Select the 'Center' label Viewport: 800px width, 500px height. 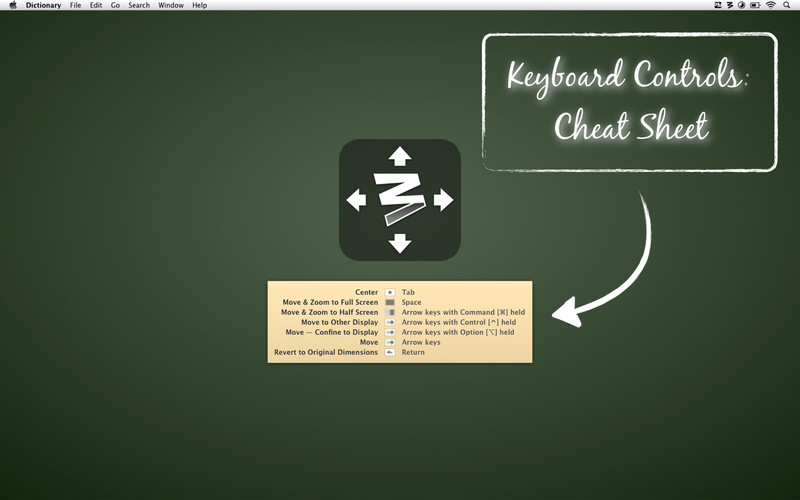point(366,292)
